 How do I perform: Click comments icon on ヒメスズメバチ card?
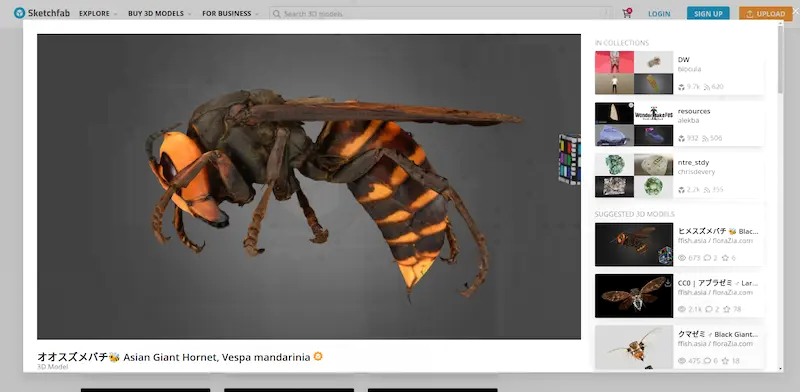coord(708,258)
